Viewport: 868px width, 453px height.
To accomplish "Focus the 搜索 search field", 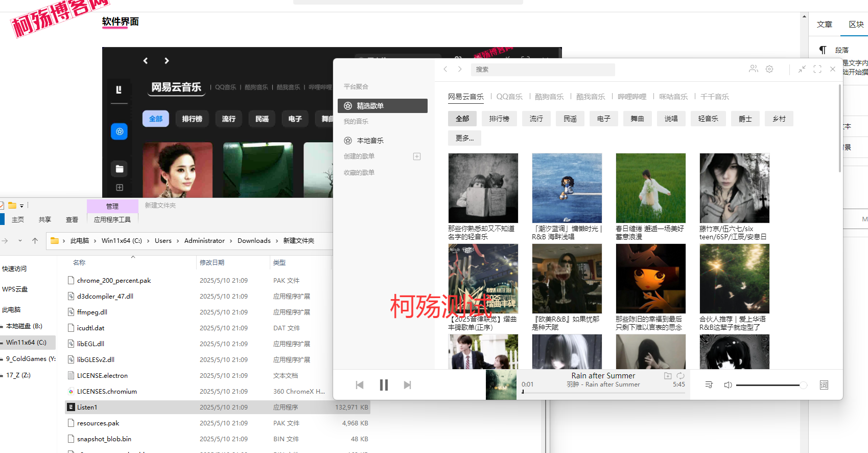I will click(x=543, y=70).
